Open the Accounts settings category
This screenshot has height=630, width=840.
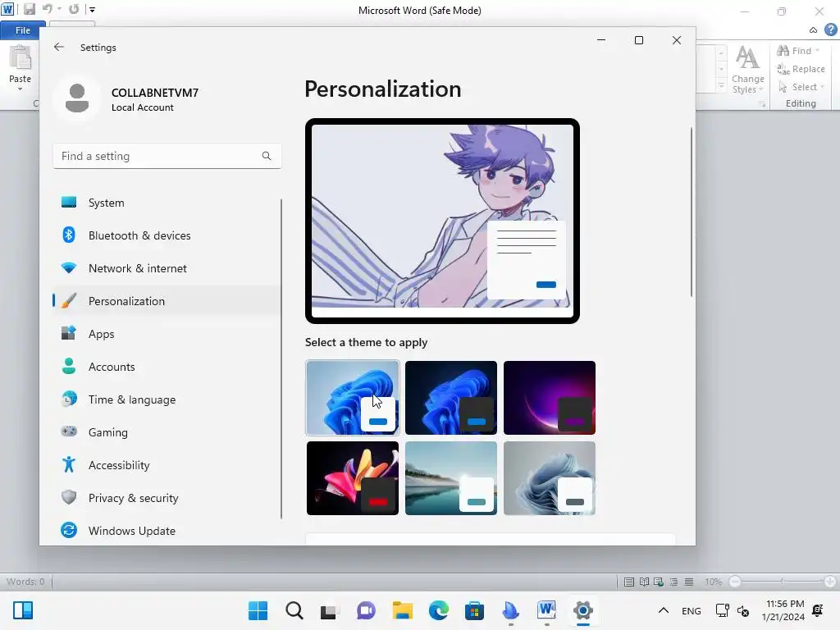click(167, 367)
